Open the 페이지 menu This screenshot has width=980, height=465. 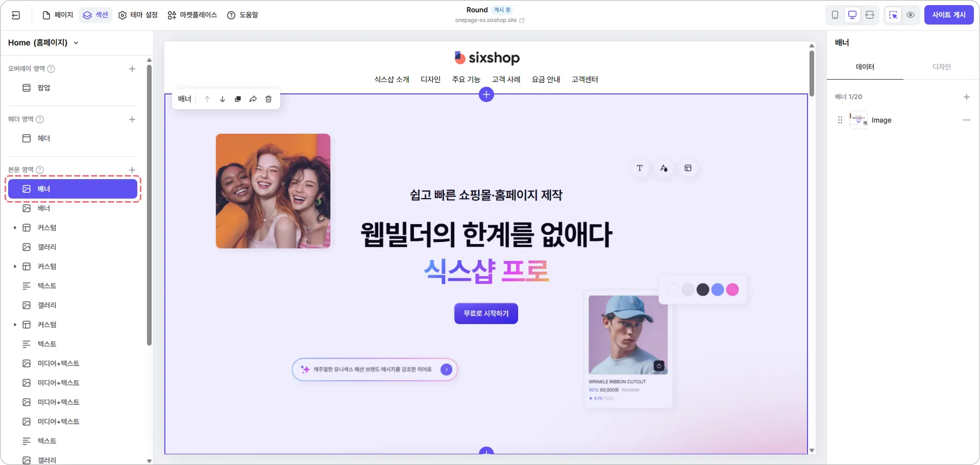(x=58, y=15)
